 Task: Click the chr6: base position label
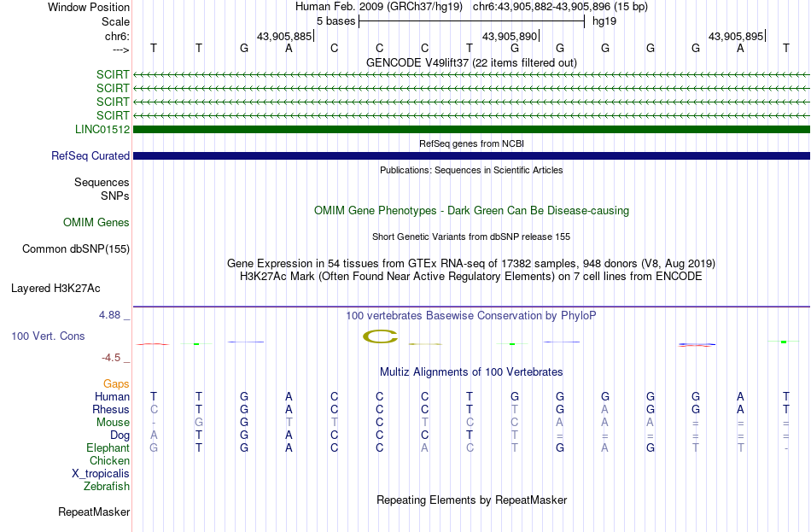(x=117, y=36)
